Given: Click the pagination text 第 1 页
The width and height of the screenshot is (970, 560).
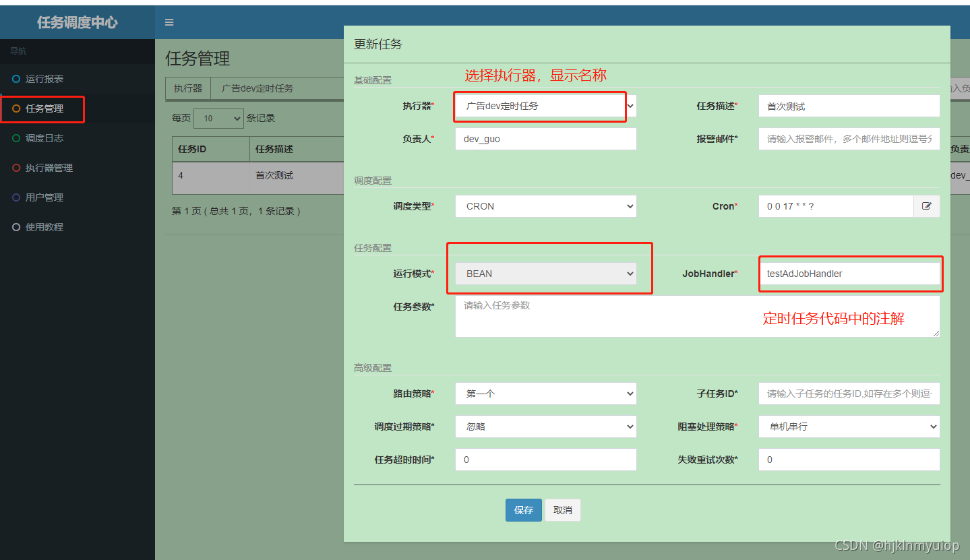Looking at the screenshot, I should 188,211.
